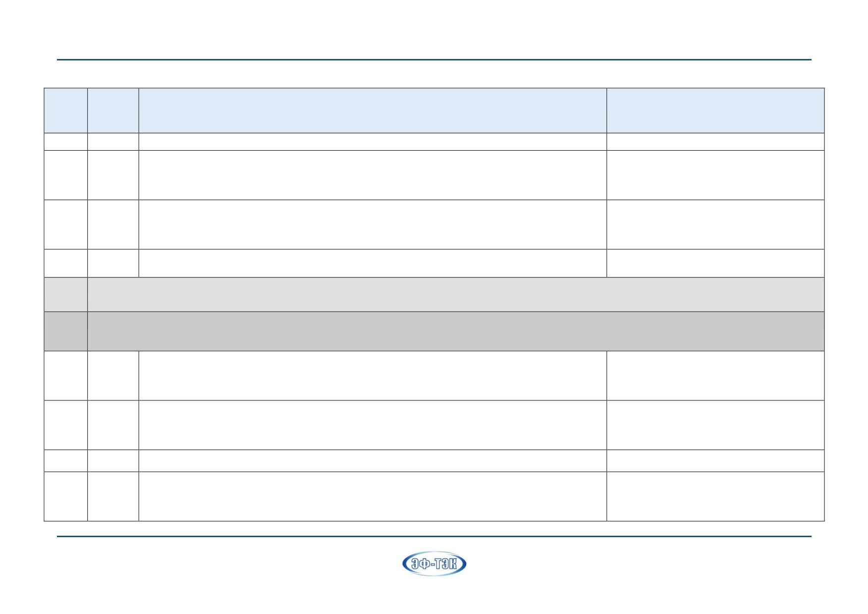The width and height of the screenshot is (868, 614).
Task: Click the wide cell directly above light gray row
Action: tap(373, 263)
